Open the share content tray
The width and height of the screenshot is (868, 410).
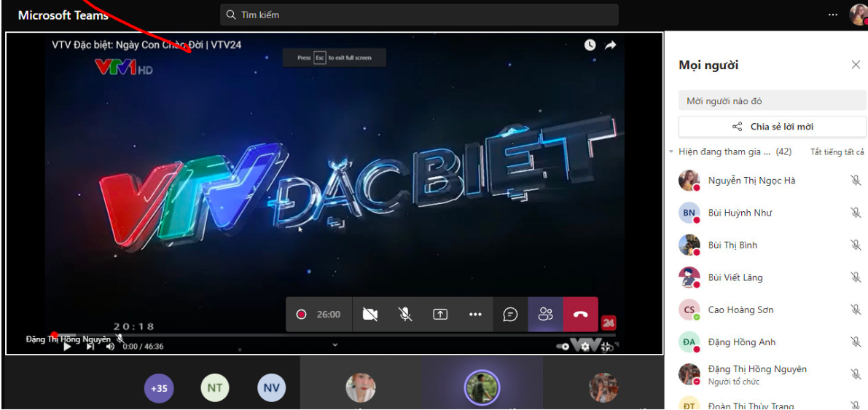(440, 315)
